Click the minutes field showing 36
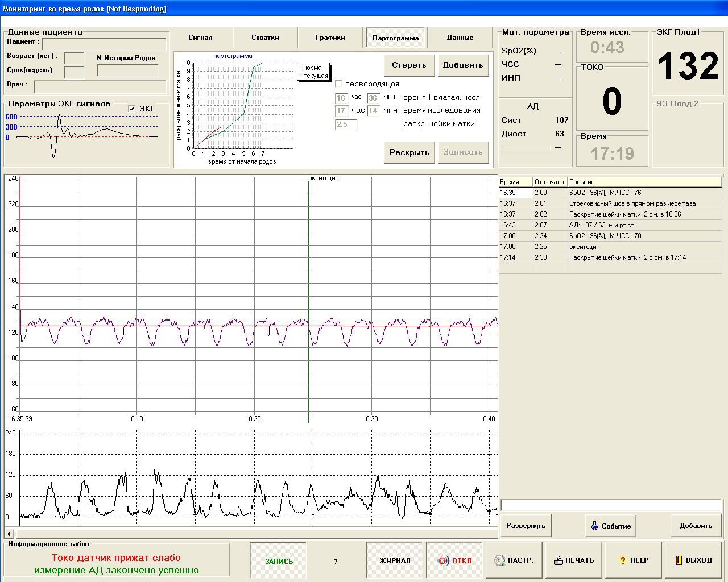This screenshot has width=728, height=582. click(x=373, y=98)
